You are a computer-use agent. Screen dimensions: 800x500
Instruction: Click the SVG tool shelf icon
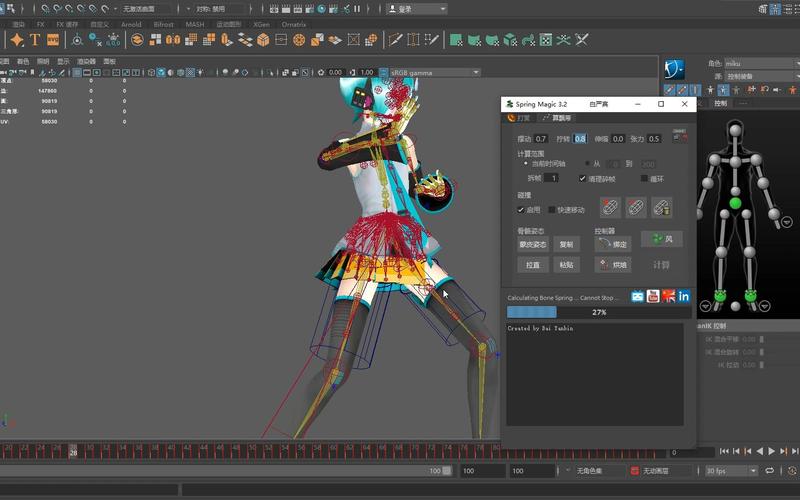(53, 40)
